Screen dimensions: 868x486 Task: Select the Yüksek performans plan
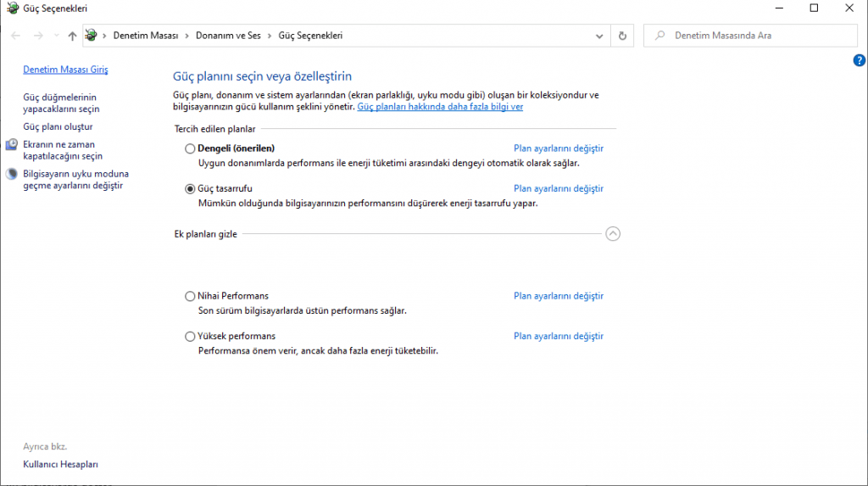pos(190,337)
